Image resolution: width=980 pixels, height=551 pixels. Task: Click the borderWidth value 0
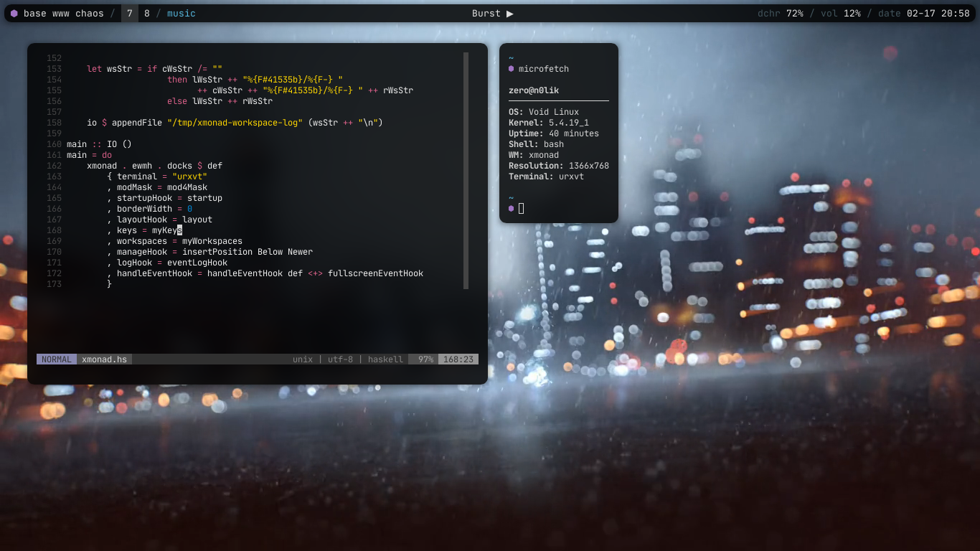189,209
